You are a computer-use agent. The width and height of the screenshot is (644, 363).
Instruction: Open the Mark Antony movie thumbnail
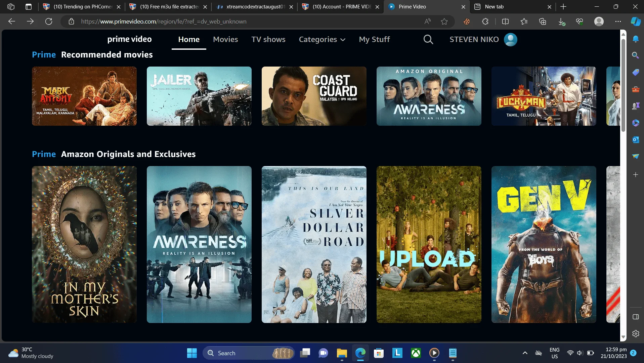coord(84,96)
